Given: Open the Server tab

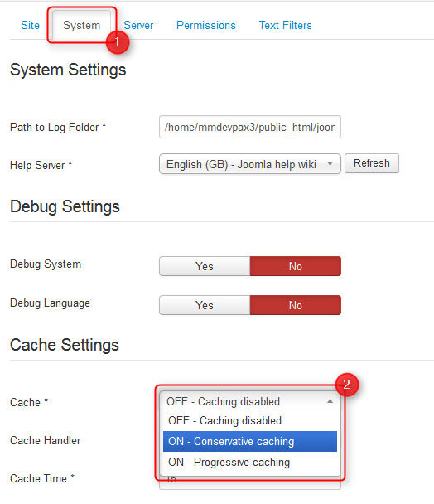Looking at the screenshot, I should tap(138, 25).
